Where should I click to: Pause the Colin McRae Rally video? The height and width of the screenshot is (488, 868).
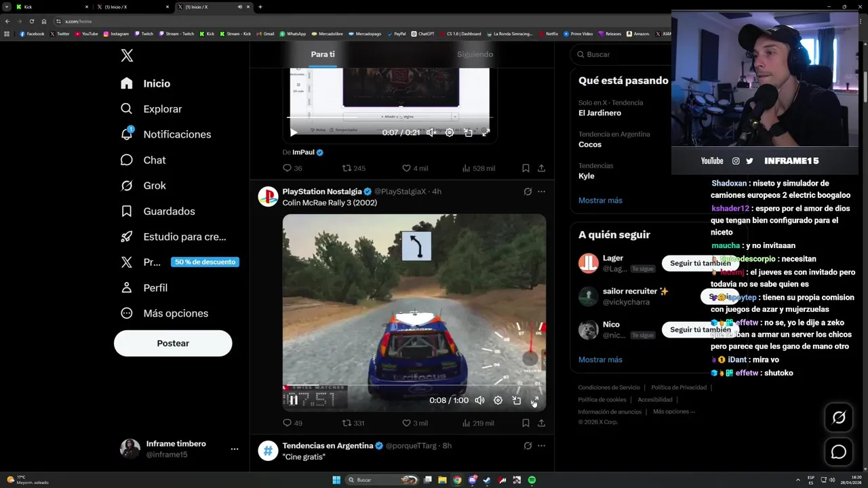[x=294, y=401]
